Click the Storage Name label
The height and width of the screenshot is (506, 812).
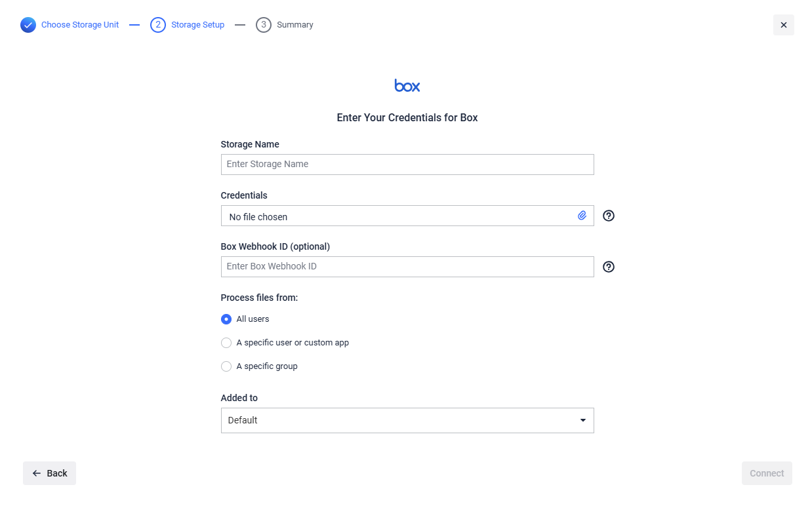tap(250, 144)
